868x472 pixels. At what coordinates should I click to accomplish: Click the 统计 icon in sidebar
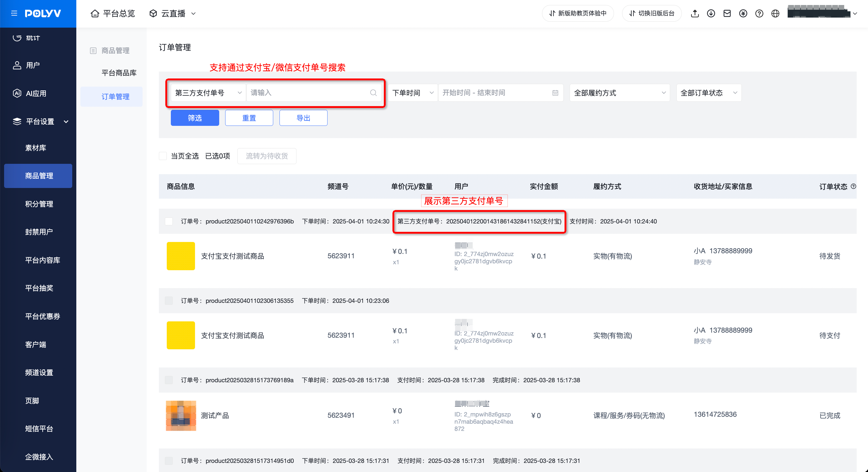pyautogui.click(x=17, y=37)
